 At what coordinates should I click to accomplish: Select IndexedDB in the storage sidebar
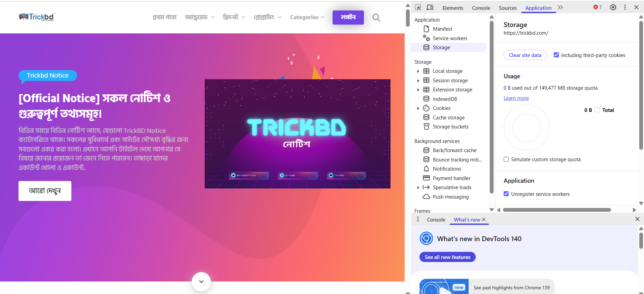click(x=445, y=99)
